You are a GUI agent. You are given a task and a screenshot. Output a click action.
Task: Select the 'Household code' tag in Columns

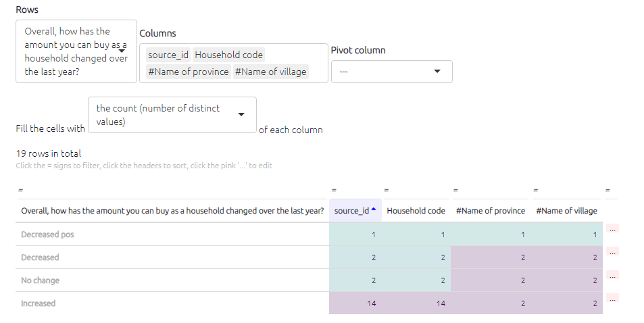(x=229, y=55)
